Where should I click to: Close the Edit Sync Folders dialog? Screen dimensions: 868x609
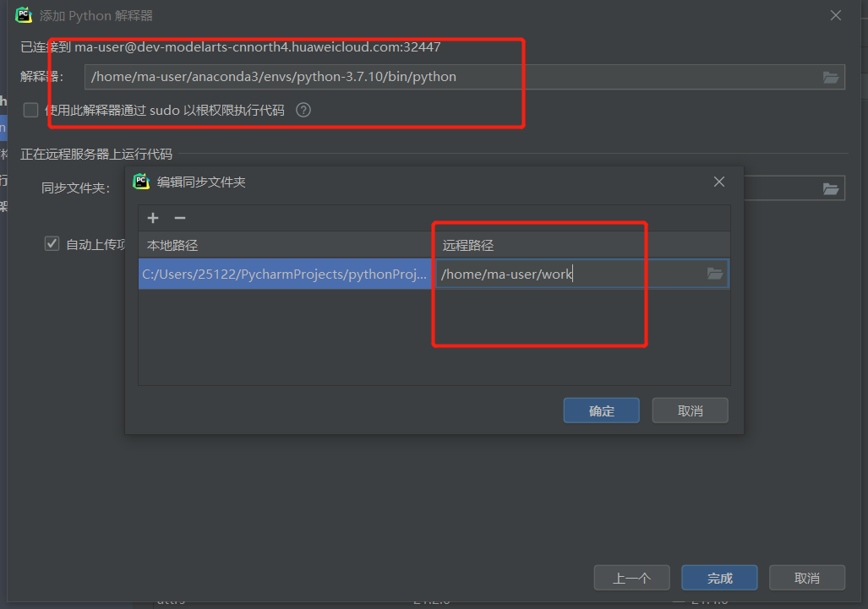[x=719, y=182]
